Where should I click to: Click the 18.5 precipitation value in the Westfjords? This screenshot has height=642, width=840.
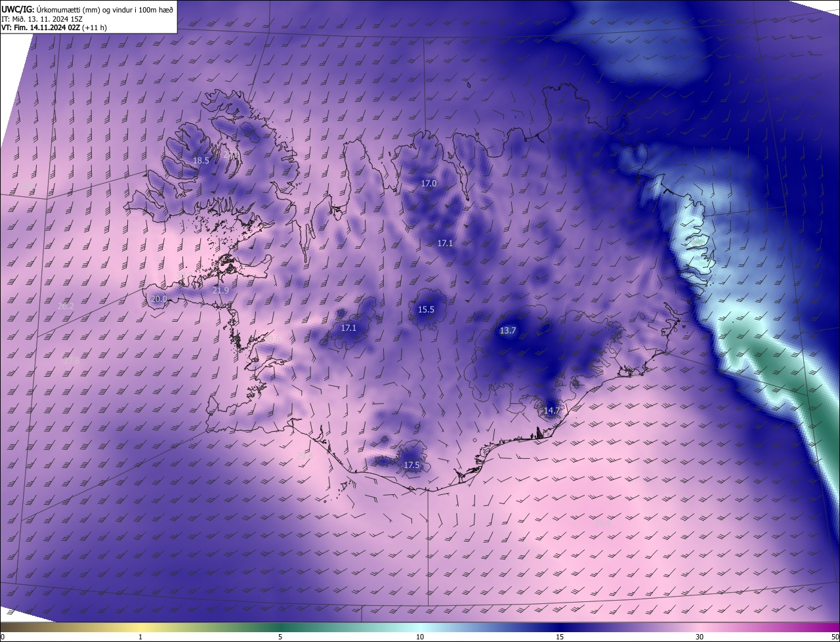click(201, 160)
